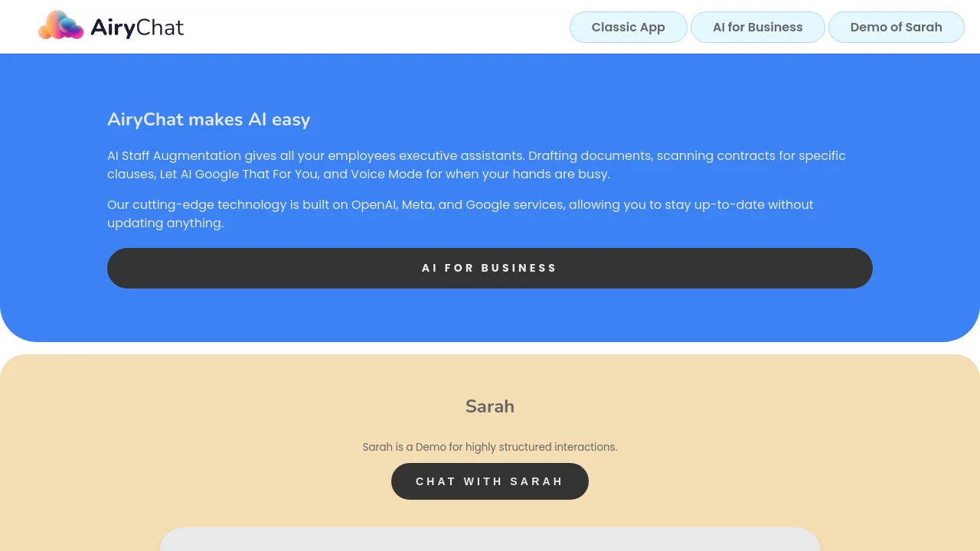Click the colorful AiryChat cloud logo
The image size is (980, 551).
(x=60, y=25)
